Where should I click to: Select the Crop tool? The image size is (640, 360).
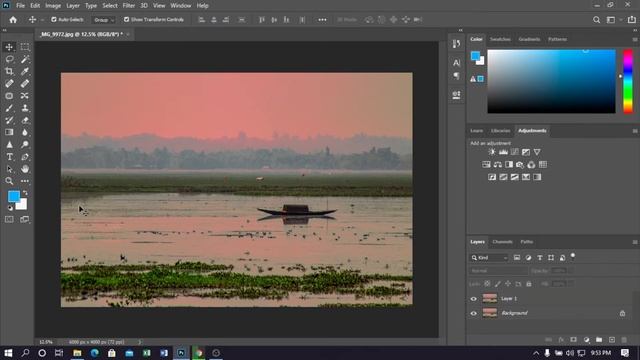(9, 71)
